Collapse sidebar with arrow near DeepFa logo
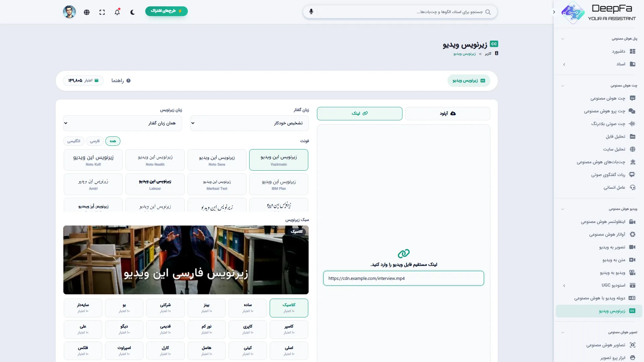The width and height of the screenshot is (644, 362). coord(554,12)
